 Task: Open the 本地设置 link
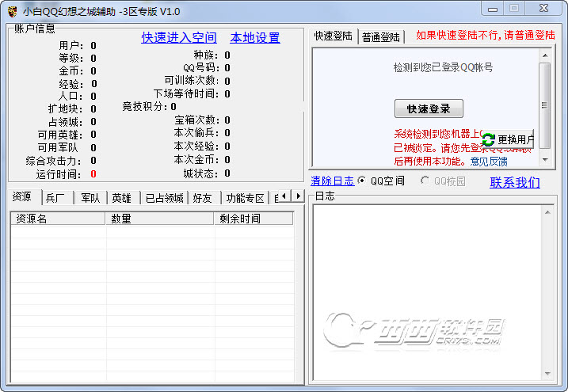coord(255,37)
